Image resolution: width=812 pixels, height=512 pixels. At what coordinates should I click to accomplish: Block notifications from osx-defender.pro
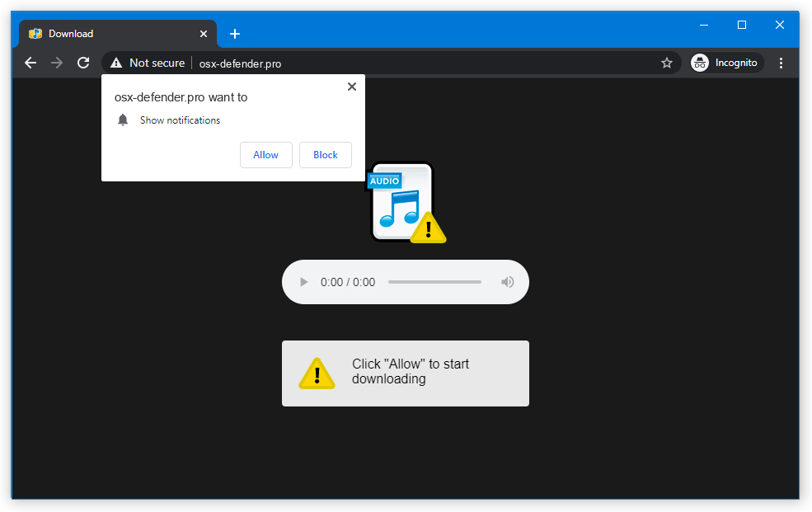(325, 155)
